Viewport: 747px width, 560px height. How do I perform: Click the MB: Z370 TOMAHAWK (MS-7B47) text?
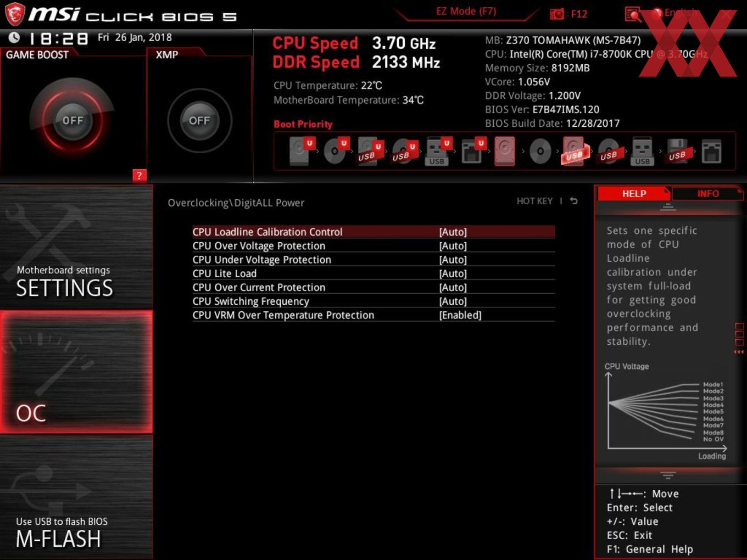click(563, 40)
